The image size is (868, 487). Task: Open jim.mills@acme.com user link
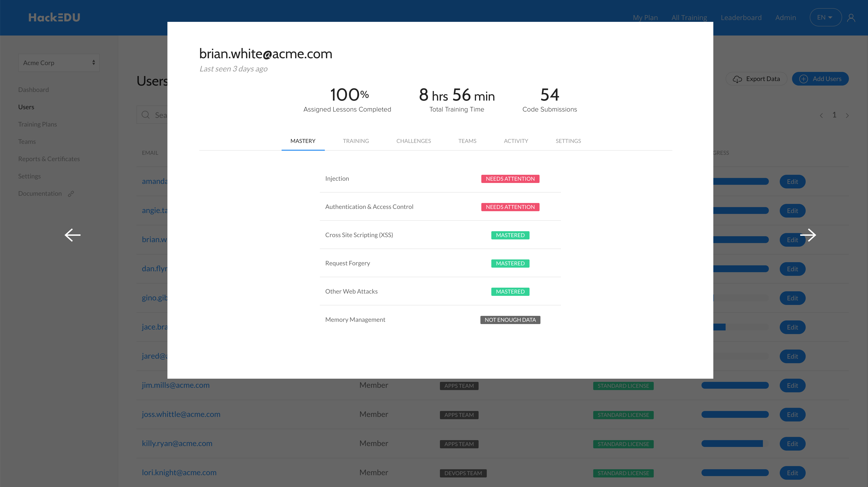click(x=176, y=385)
